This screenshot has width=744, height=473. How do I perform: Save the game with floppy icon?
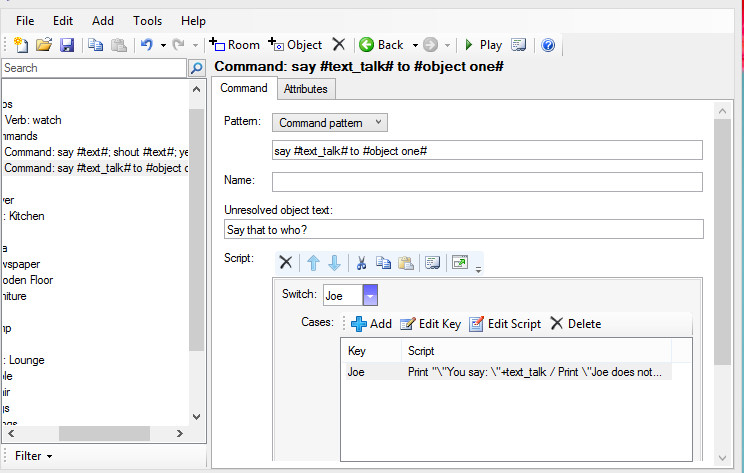[x=66, y=45]
